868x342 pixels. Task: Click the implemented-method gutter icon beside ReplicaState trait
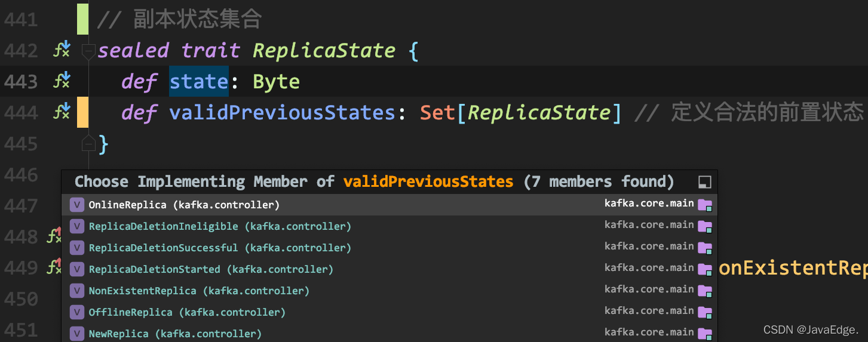[62, 50]
